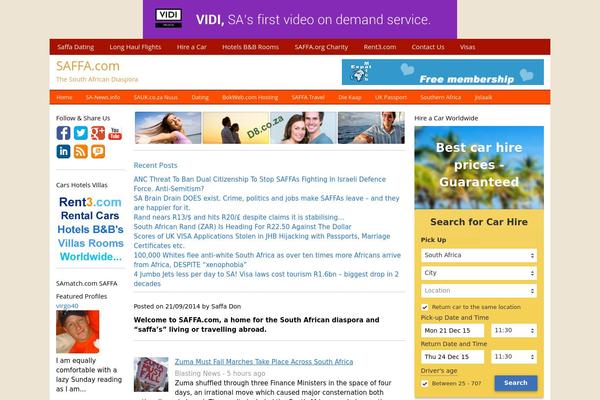This screenshot has height=400, width=600.
Task: Open Hire a Car menu item
Action: coord(191,47)
